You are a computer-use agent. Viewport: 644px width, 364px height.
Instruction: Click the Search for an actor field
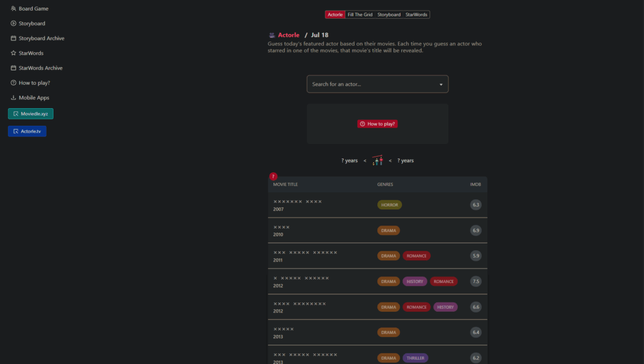[371, 84]
